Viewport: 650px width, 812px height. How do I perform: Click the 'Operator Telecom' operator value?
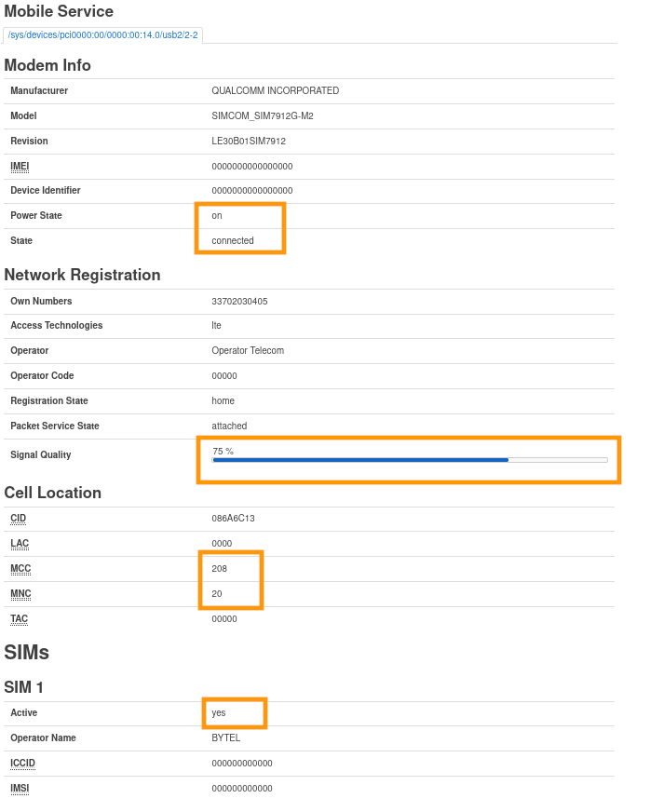248,351
